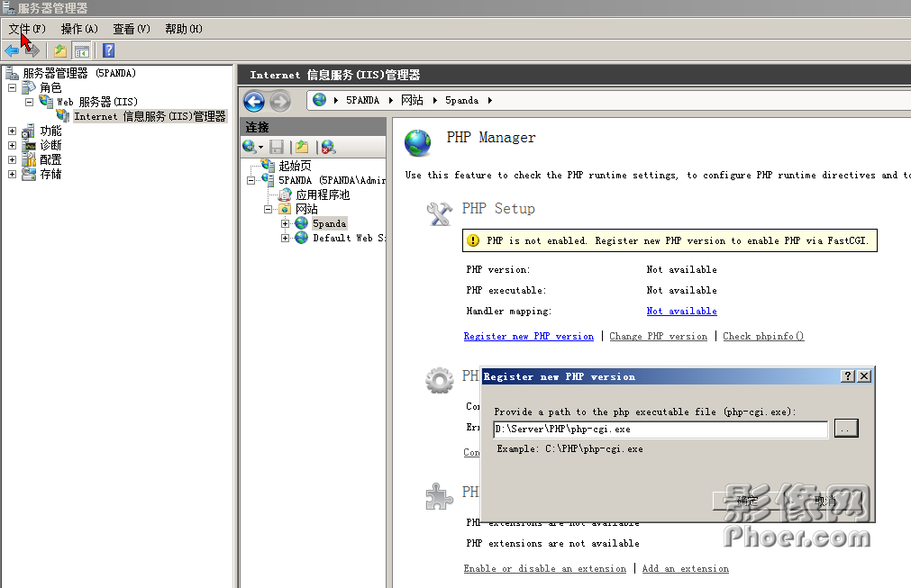The height and width of the screenshot is (588, 911).
Task: Collapse the Web 服务器(IIS) node
Action: tap(29, 102)
